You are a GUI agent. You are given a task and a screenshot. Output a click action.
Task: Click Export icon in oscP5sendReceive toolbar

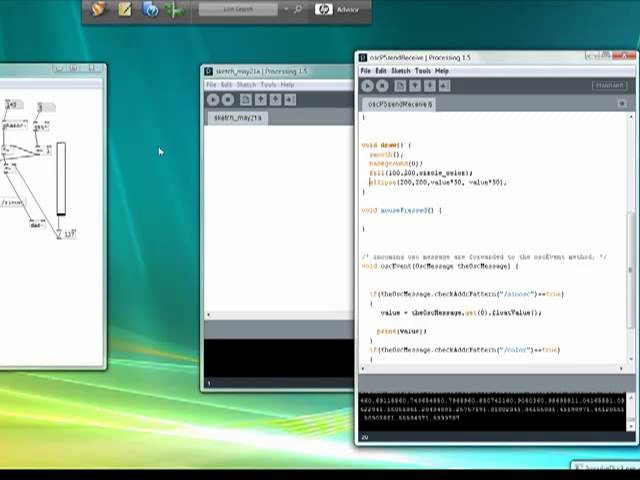(x=444, y=86)
